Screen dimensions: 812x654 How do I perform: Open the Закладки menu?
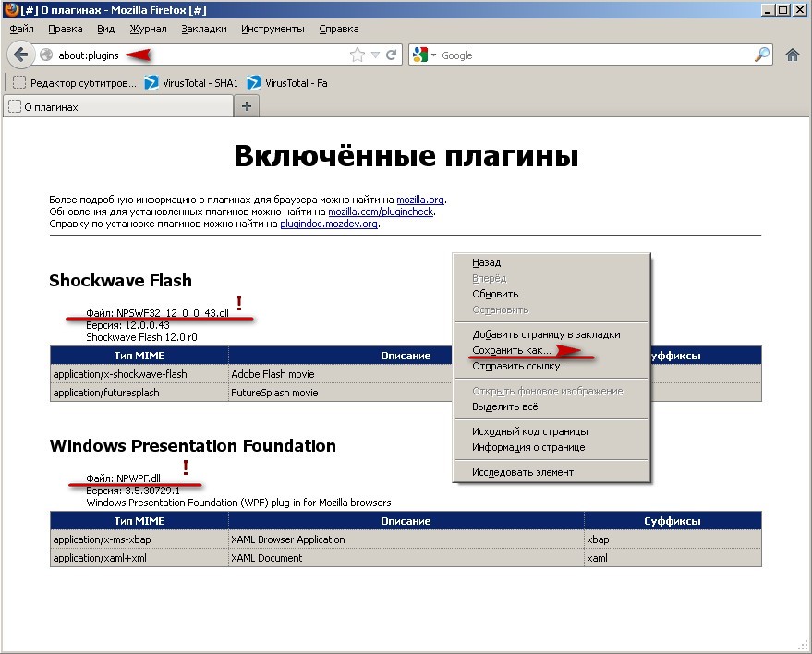pyautogui.click(x=204, y=29)
